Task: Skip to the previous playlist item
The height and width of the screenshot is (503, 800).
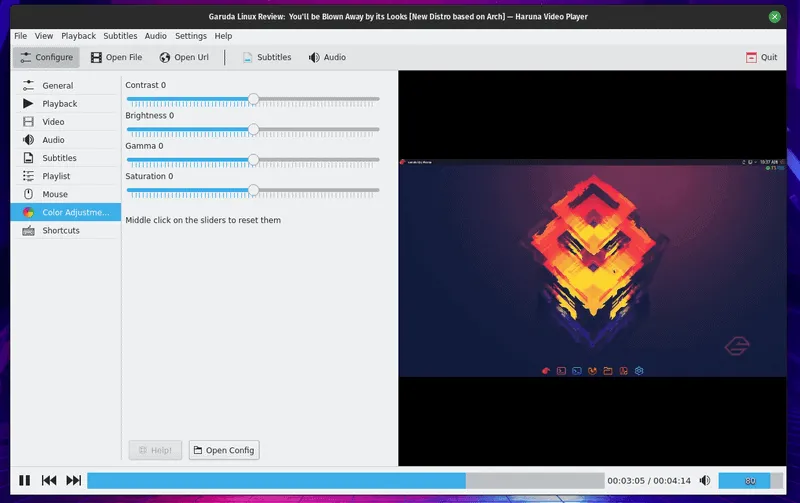Action: tap(49, 481)
